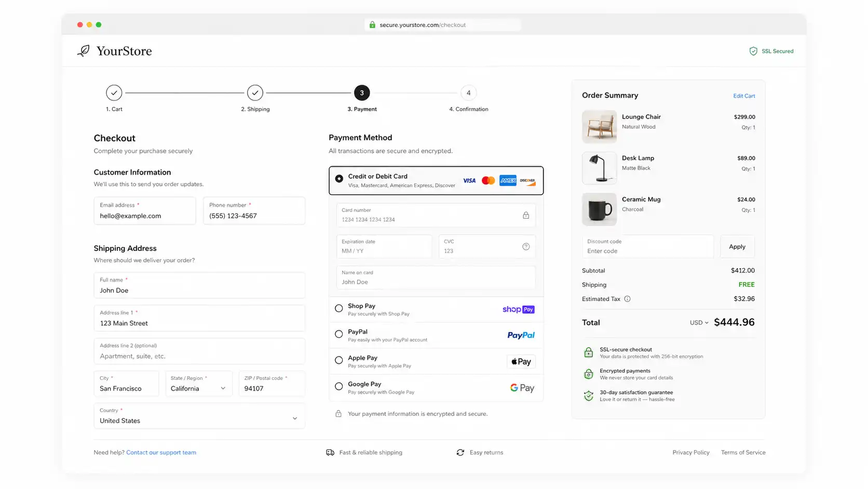
Task: Click the Estimated Tax info icon
Action: click(628, 299)
